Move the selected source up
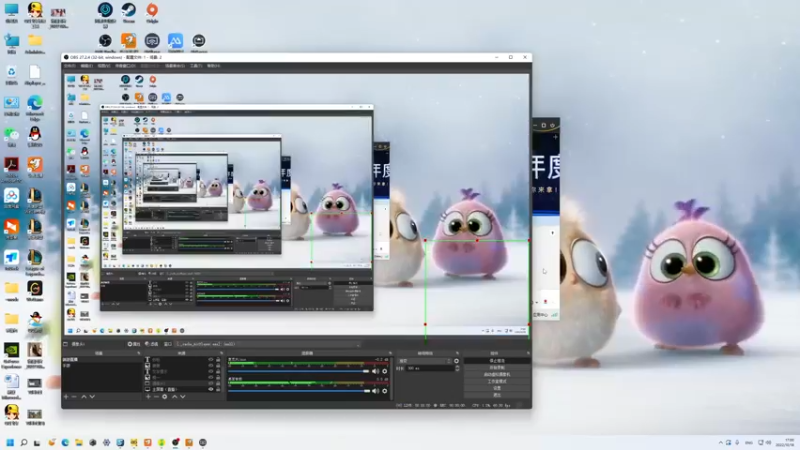 174,396
